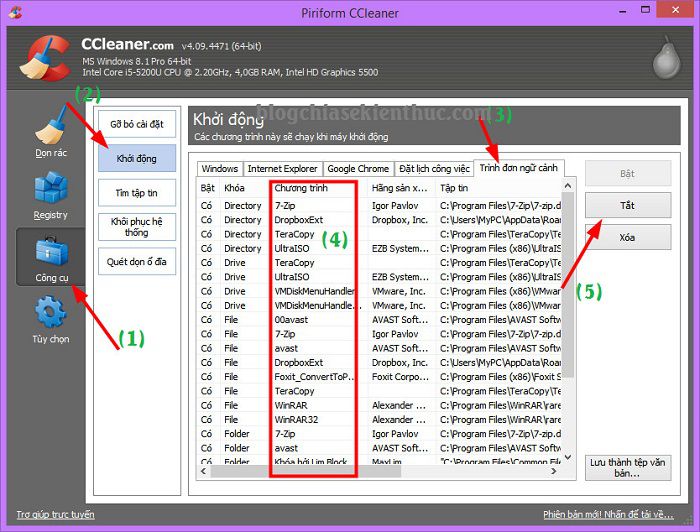Image resolution: width=700 pixels, height=532 pixels.
Task: Sort by the Bật column header
Action: tap(208, 188)
